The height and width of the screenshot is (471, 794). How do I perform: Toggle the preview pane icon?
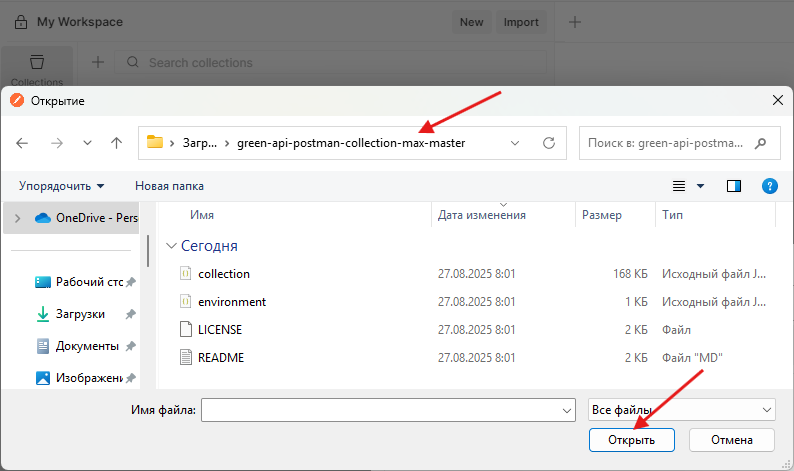tap(734, 186)
